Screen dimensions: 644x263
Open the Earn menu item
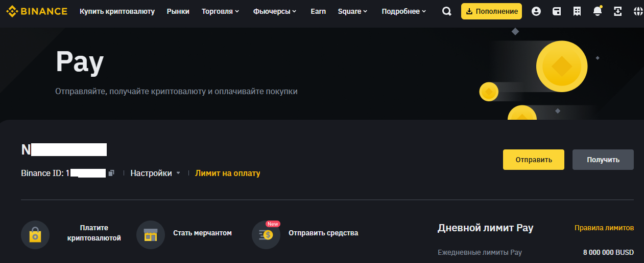pos(318,11)
